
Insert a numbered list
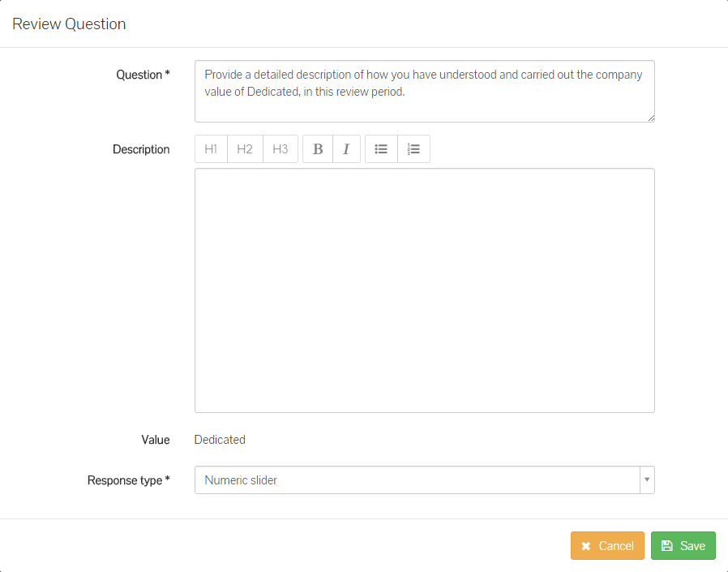(413, 149)
